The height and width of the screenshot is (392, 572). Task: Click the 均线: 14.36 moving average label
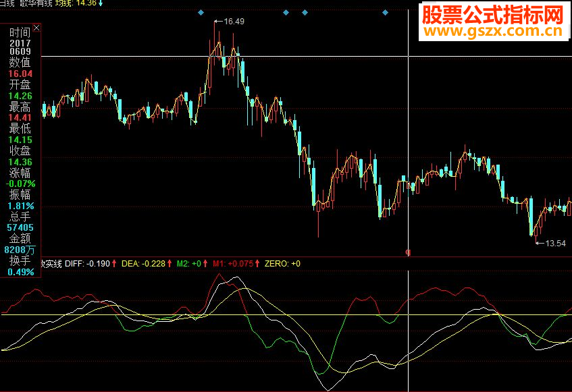(76, 3)
